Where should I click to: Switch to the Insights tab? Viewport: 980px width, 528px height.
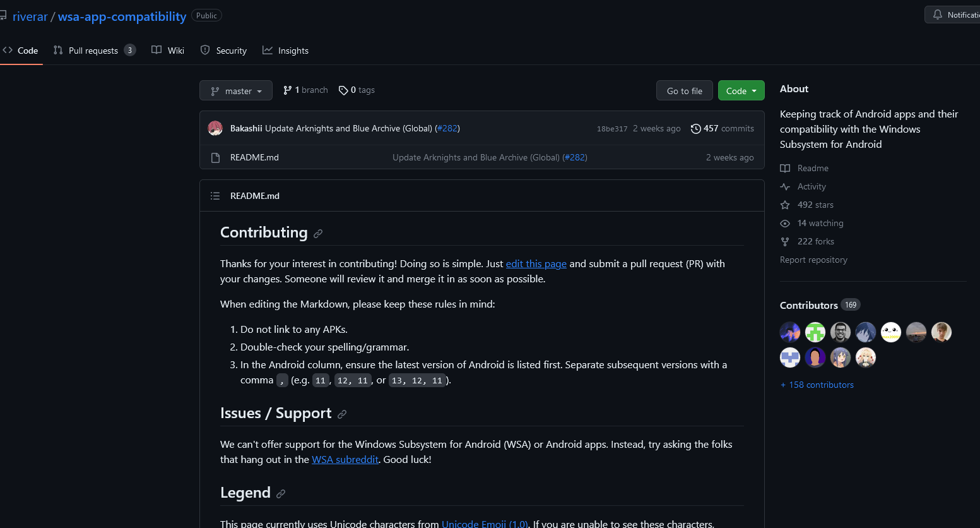(x=286, y=51)
